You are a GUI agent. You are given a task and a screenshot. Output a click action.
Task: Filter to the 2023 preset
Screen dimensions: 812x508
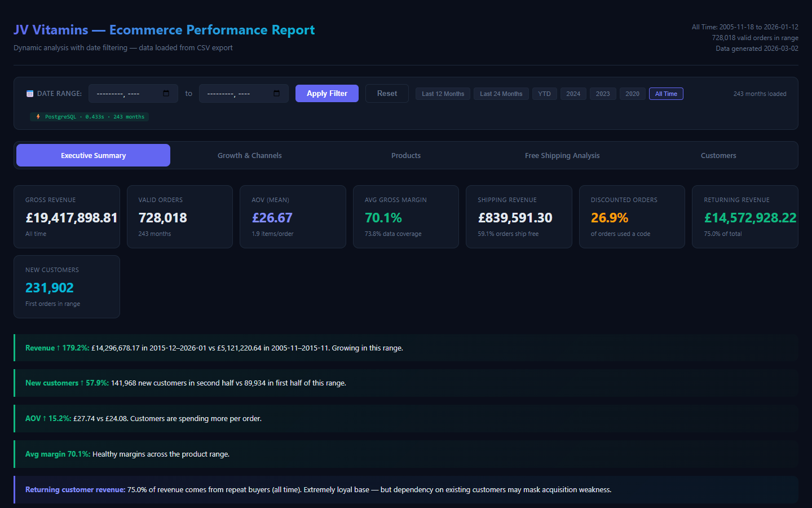603,94
